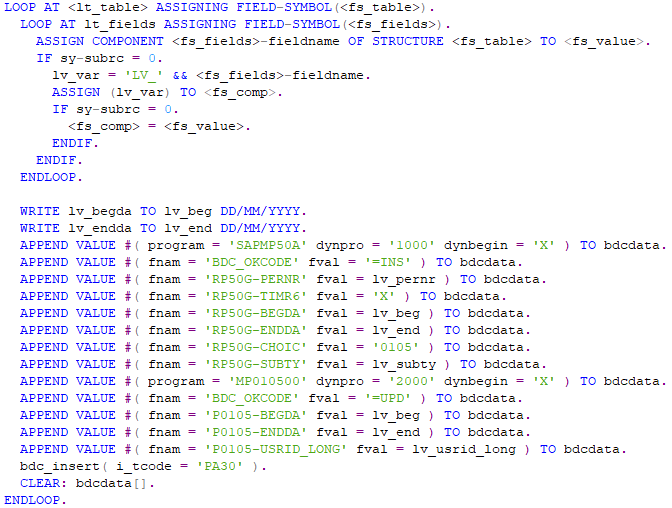
Task: Click the APPEND line with program 'MP010500'
Action: [x=343, y=382]
